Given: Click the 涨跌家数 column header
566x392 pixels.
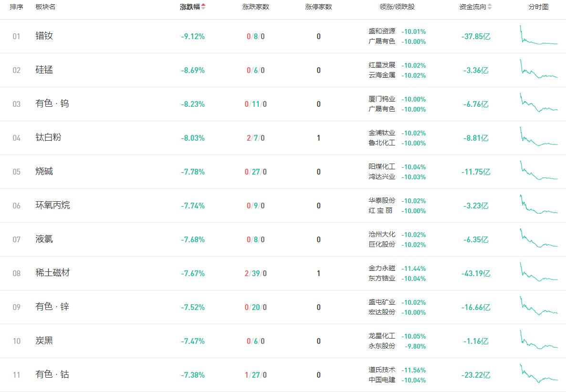Looking at the screenshot, I should pos(256,7).
